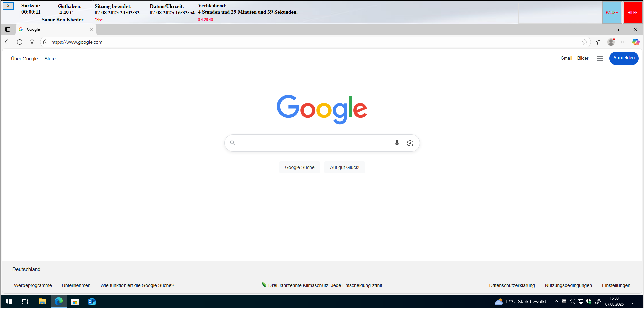Select the Google browser tab

(56, 29)
